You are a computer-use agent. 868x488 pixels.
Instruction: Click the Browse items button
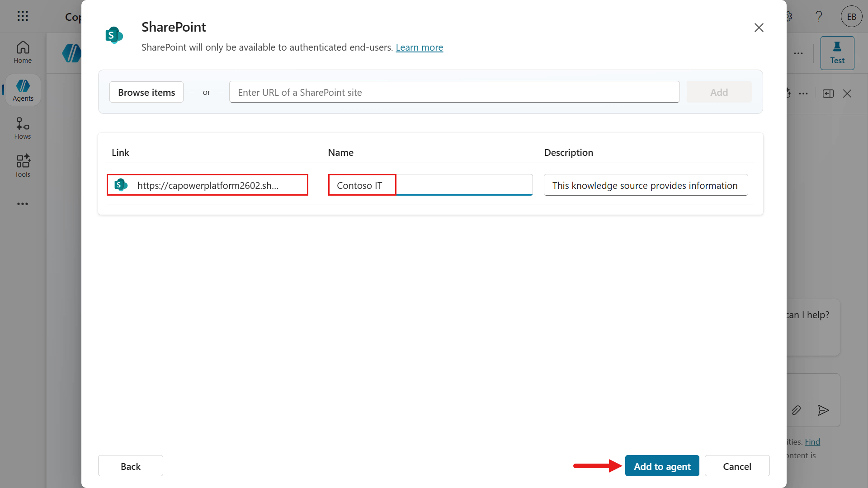click(x=146, y=92)
